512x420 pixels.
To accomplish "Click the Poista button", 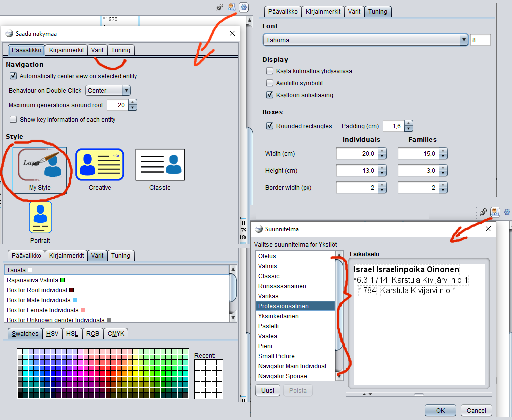I will tap(298, 390).
